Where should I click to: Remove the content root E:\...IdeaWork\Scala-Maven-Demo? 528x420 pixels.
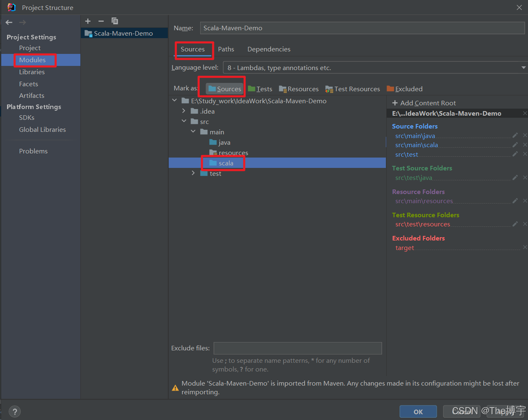coord(525,113)
